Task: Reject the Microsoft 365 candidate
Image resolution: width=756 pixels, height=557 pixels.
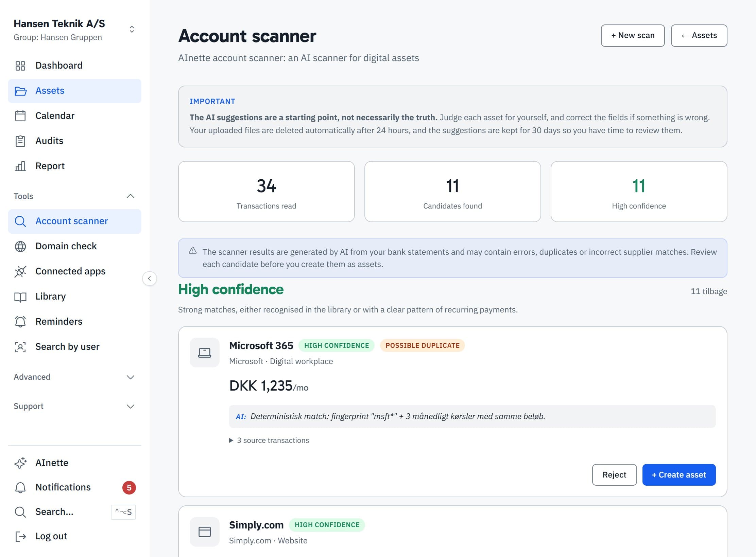Action: 614,475
